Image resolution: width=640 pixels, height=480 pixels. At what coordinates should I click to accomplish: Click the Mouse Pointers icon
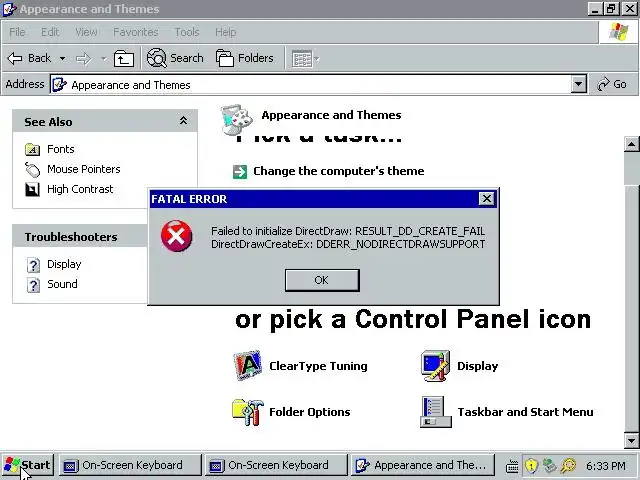tap(32, 169)
